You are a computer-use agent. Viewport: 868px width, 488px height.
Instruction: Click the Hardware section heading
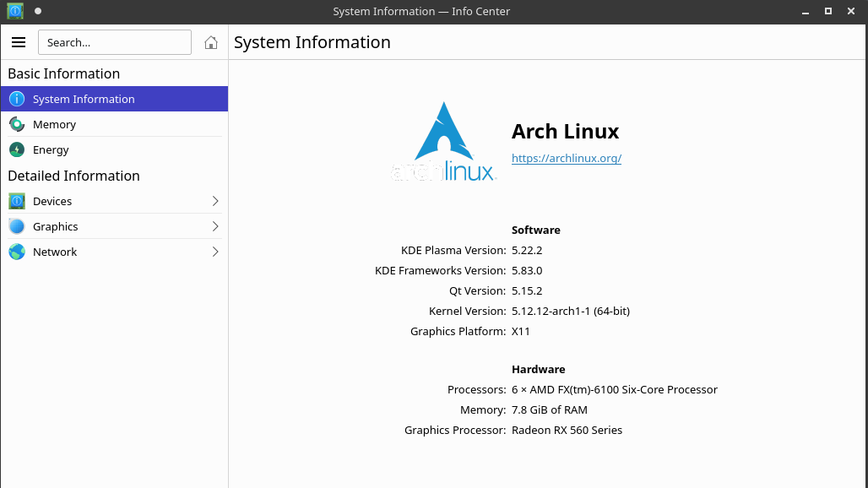pyautogui.click(x=538, y=370)
